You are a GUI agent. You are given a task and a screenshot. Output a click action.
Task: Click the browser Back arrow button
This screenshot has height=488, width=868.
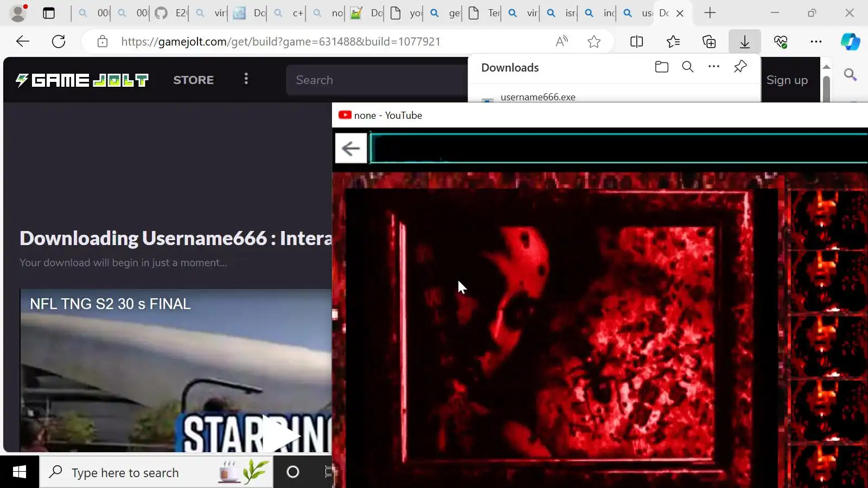coord(23,41)
